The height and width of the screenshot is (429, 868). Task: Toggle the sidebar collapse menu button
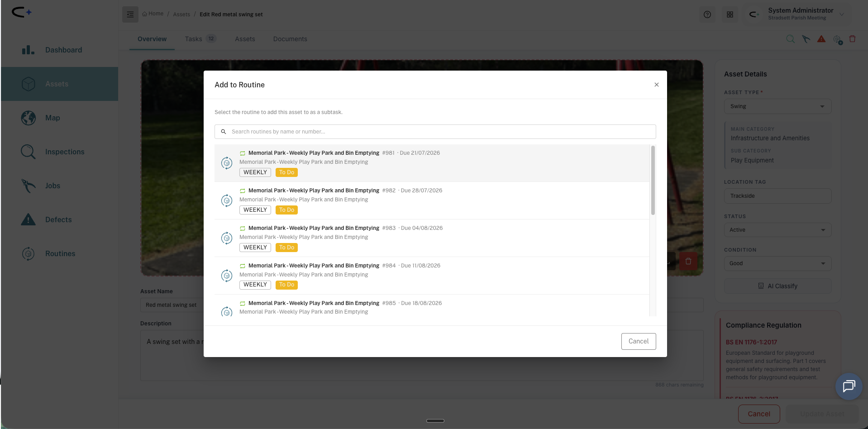(130, 14)
